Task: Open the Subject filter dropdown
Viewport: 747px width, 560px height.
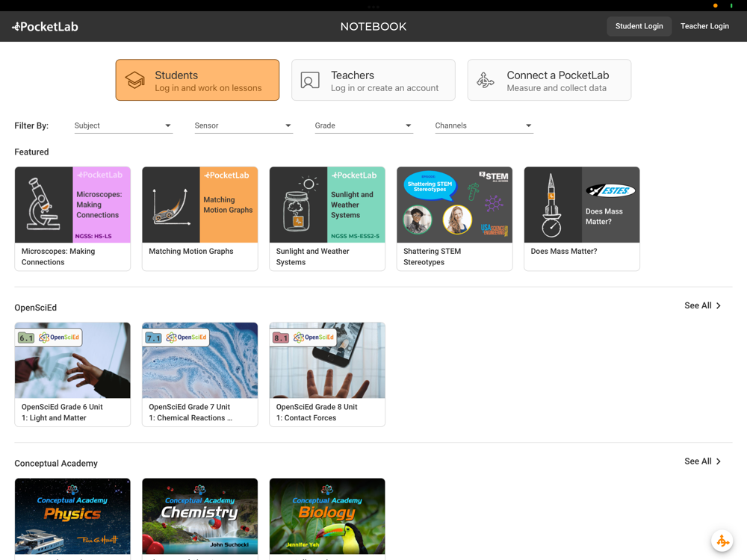Action: [x=123, y=125]
